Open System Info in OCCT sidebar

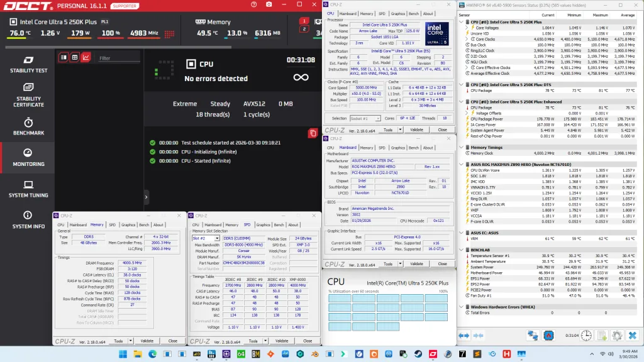point(28,220)
